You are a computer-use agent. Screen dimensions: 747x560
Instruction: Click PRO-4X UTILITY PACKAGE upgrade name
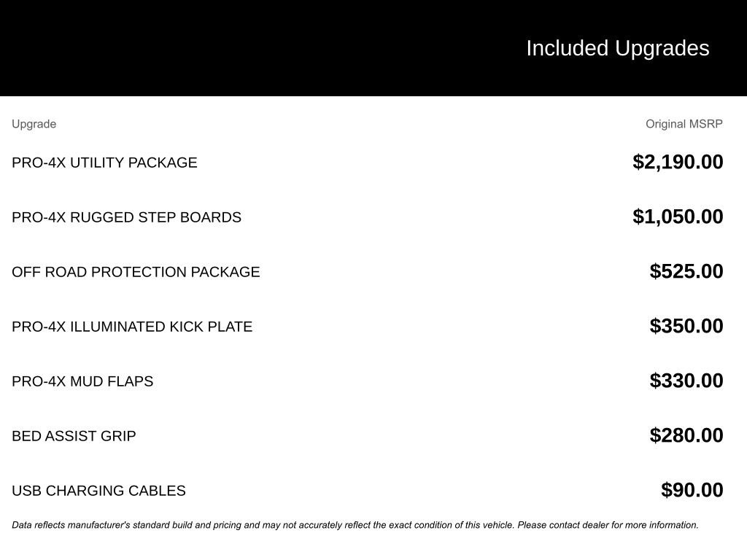pos(104,163)
